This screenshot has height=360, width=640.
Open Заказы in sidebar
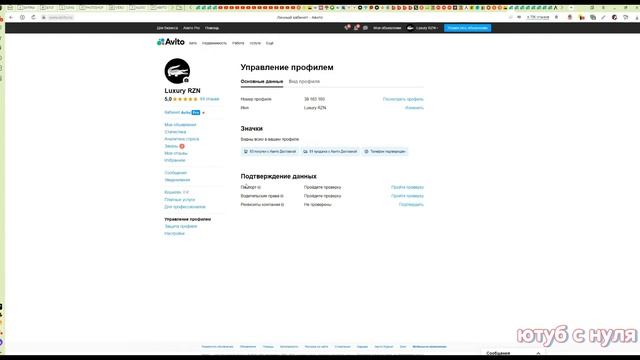[171, 146]
